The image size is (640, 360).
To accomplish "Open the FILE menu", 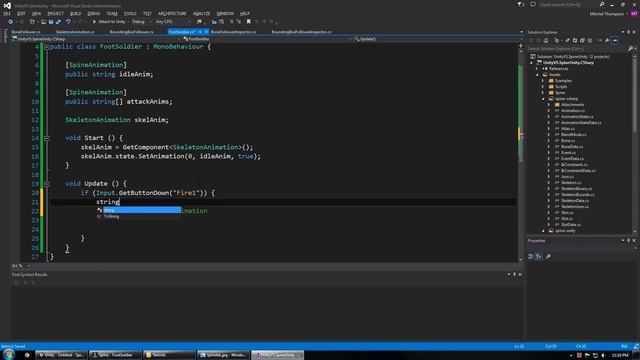I will (x=7, y=13).
